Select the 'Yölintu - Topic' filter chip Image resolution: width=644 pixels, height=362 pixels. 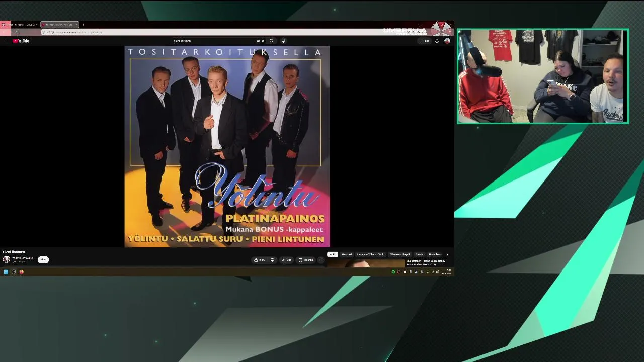(x=370, y=254)
